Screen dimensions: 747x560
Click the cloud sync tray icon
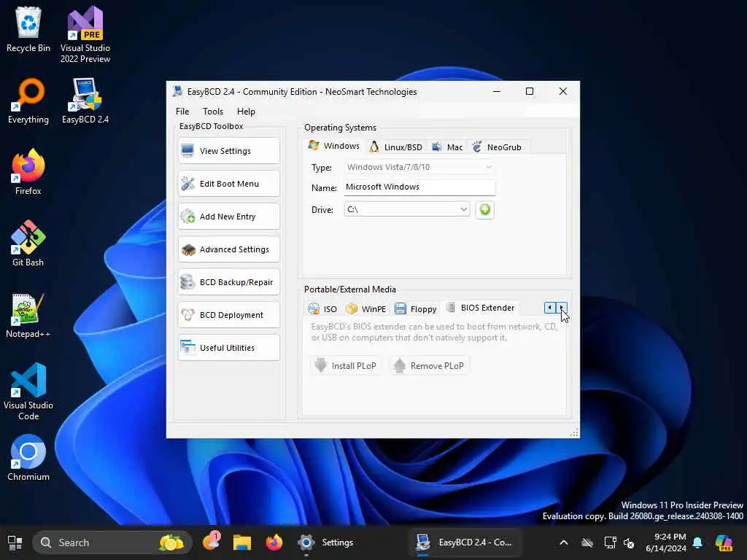coord(587,542)
